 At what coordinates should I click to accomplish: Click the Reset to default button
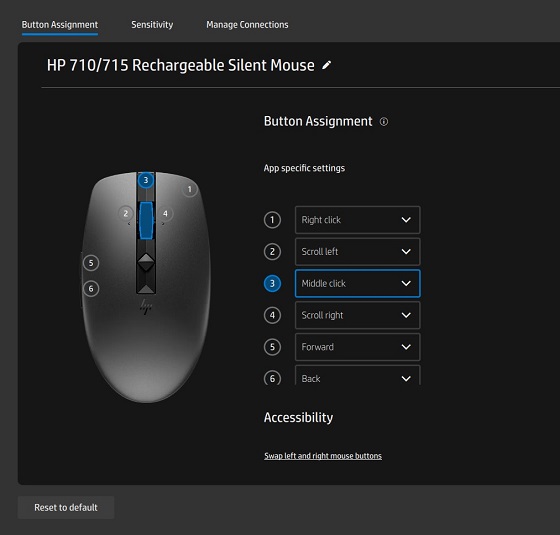[66, 508]
